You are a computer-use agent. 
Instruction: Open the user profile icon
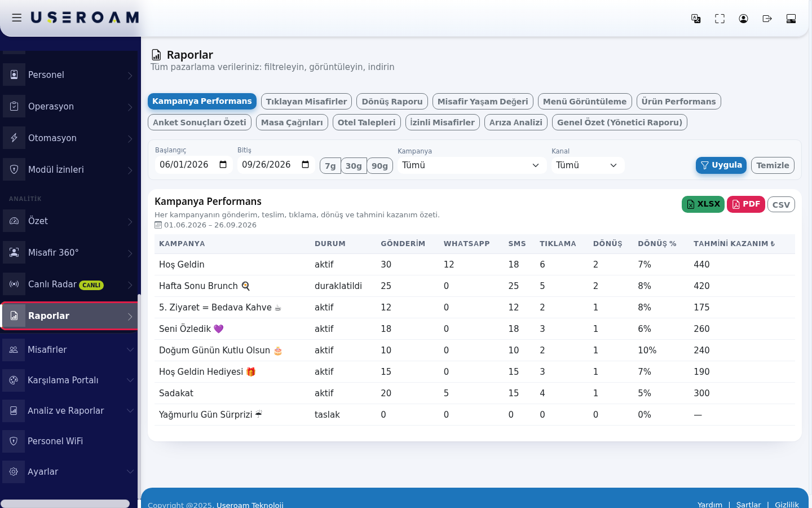coord(743,19)
